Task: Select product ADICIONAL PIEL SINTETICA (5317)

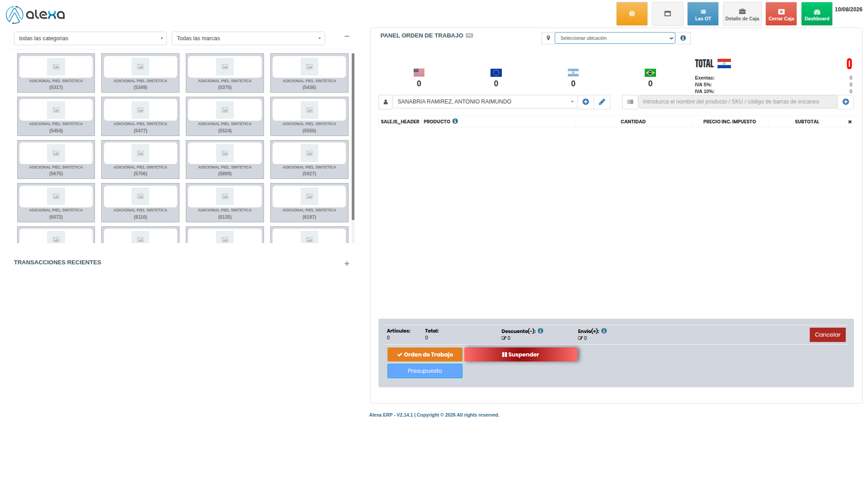Action: click(x=56, y=73)
